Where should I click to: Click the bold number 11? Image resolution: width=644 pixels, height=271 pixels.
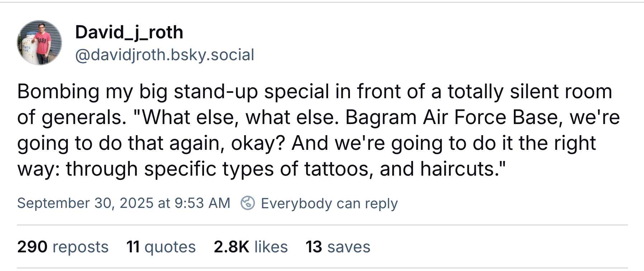coord(133,247)
